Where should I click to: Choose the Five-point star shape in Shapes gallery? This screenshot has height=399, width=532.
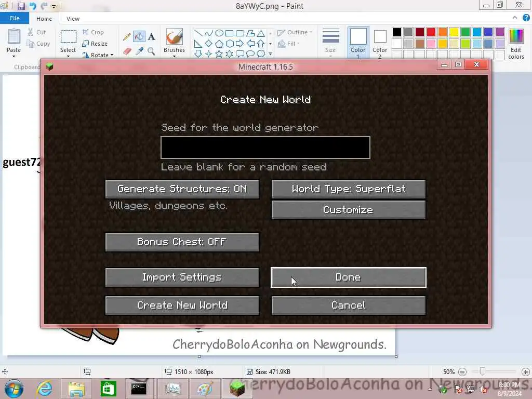point(219,54)
